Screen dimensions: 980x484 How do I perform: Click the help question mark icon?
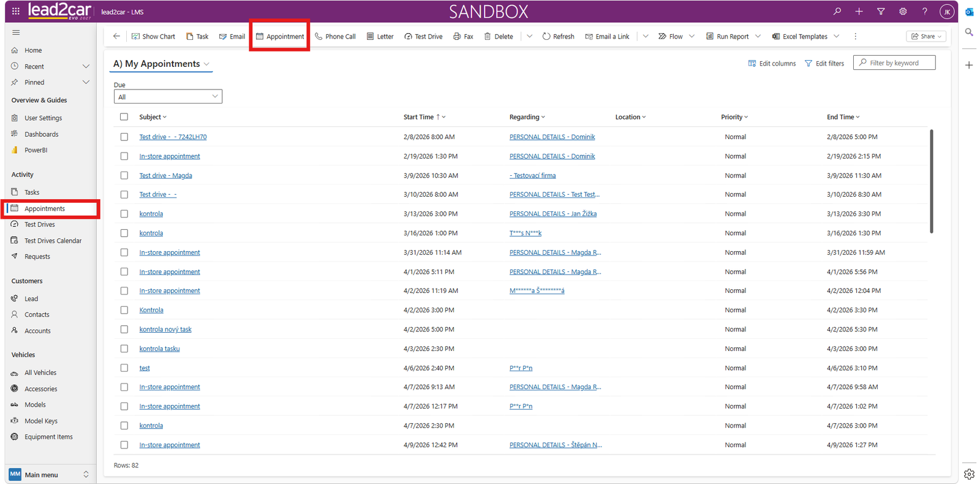coord(925,11)
